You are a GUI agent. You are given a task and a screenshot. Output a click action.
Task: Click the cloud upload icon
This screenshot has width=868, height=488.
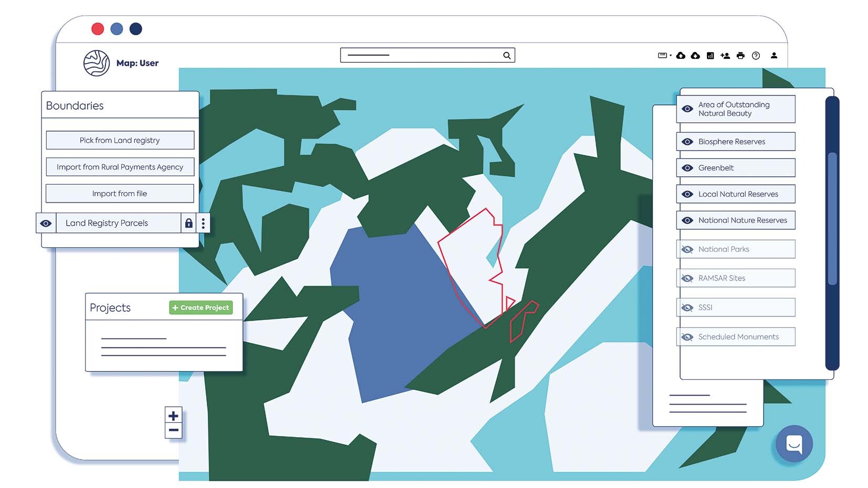click(681, 55)
